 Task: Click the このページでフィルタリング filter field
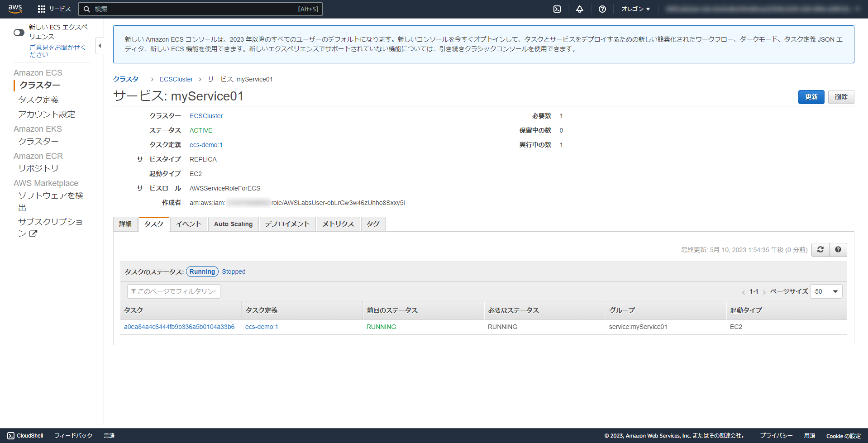173,291
